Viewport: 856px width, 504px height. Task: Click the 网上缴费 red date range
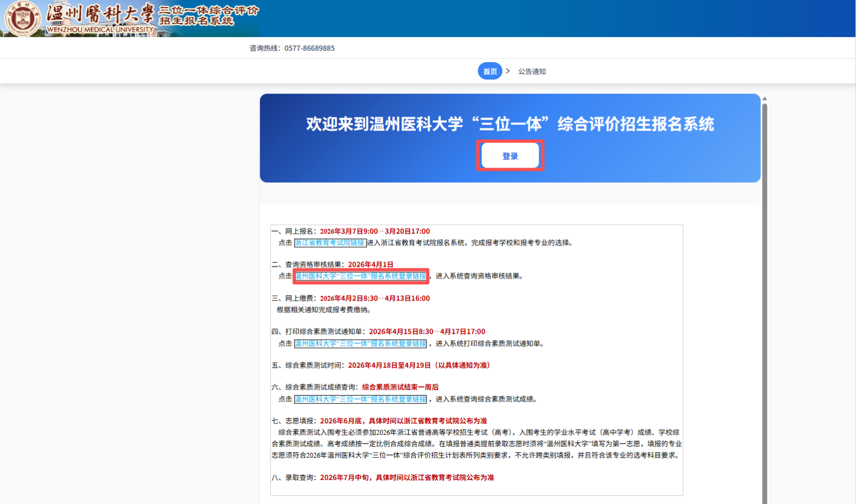pyautogui.click(x=374, y=298)
